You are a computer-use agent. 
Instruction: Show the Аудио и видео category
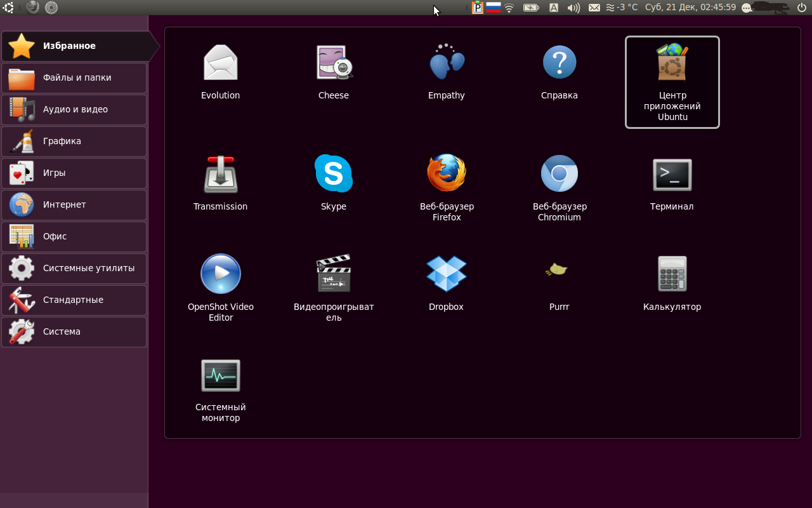tap(74, 109)
